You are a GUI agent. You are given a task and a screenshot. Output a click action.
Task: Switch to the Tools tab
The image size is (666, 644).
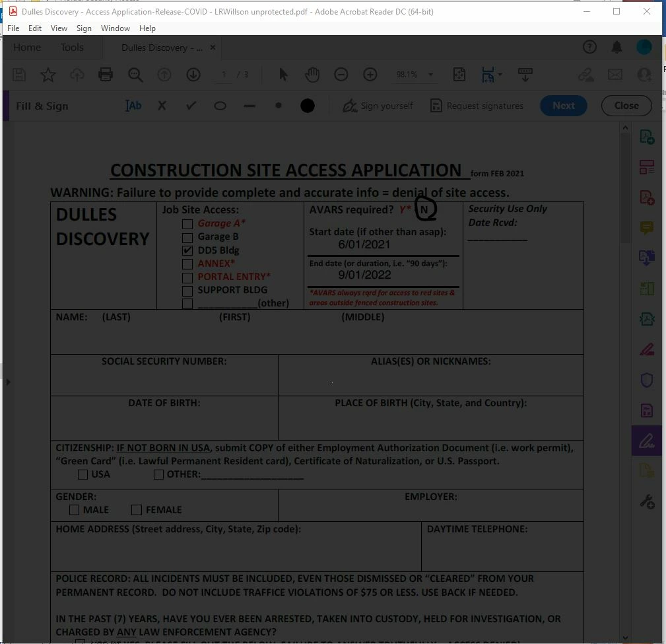72,47
